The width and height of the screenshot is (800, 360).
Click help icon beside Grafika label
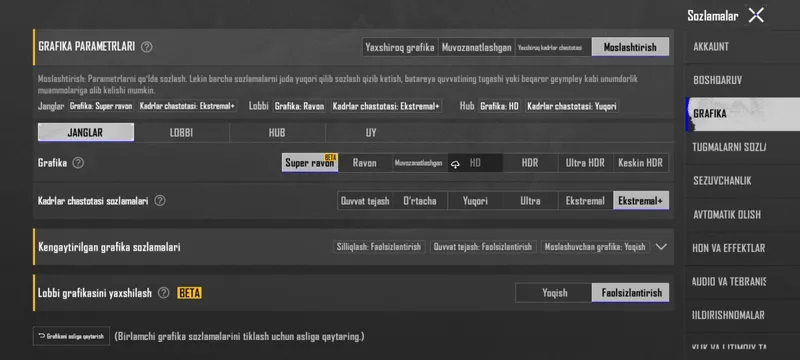pyautogui.click(x=78, y=163)
